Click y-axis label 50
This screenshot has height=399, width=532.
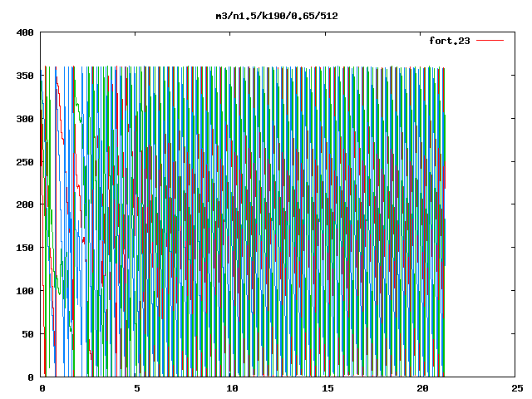(x=28, y=334)
